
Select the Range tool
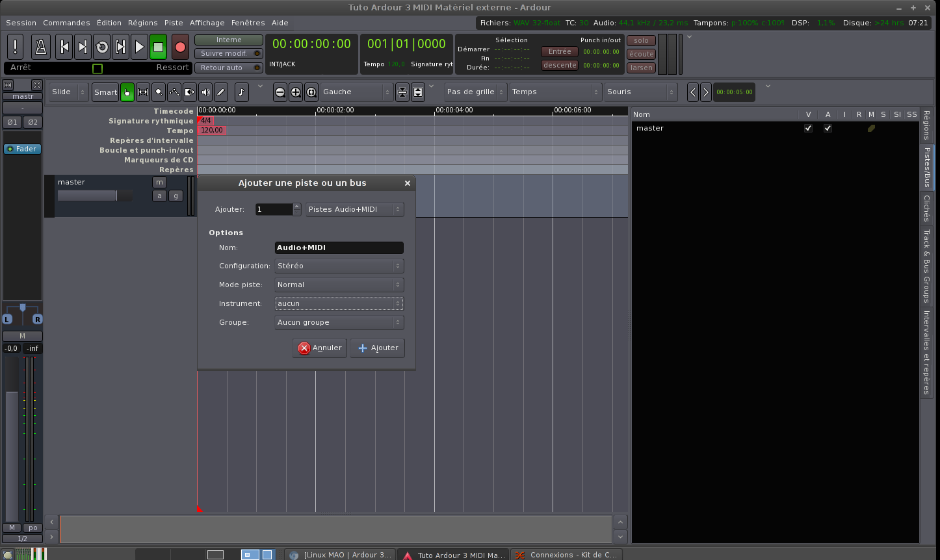click(143, 92)
